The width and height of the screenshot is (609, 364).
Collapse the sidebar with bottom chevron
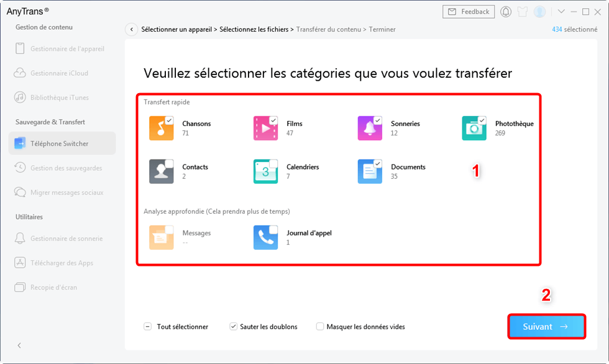tap(19, 345)
